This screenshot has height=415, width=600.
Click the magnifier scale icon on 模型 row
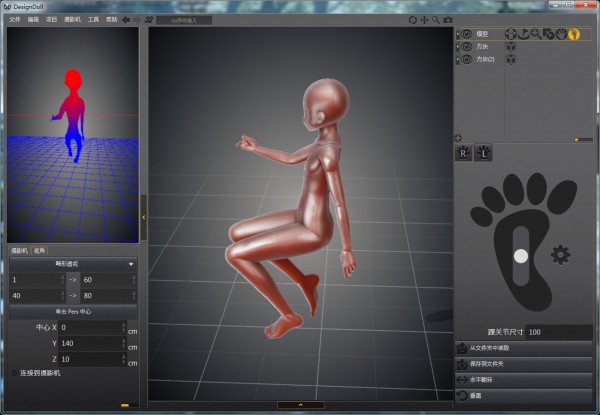536,33
